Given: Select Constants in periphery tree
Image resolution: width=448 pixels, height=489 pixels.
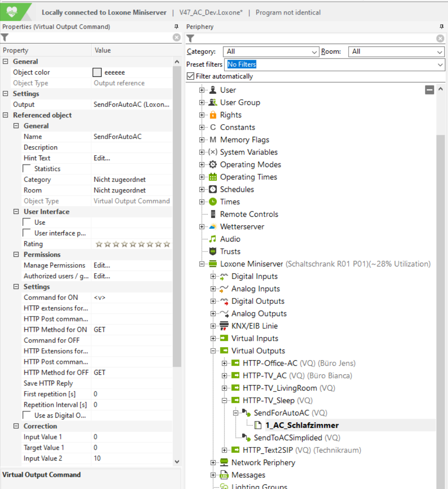Looking at the screenshot, I should tap(238, 127).
